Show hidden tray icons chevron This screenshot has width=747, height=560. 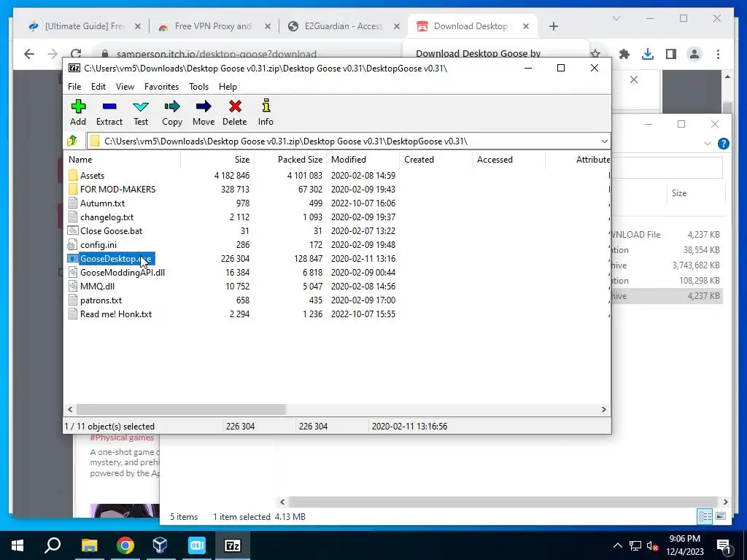pos(617,545)
